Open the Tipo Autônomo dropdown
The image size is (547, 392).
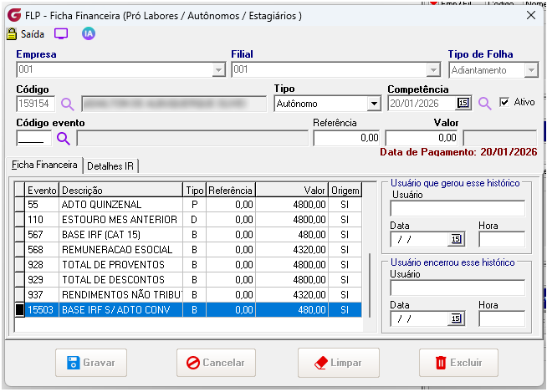[374, 104]
